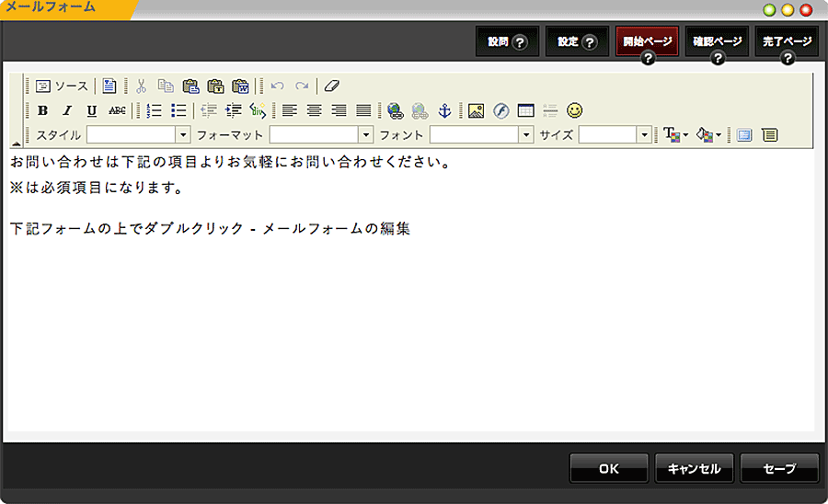Click the Redo arrow icon

pyautogui.click(x=302, y=86)
